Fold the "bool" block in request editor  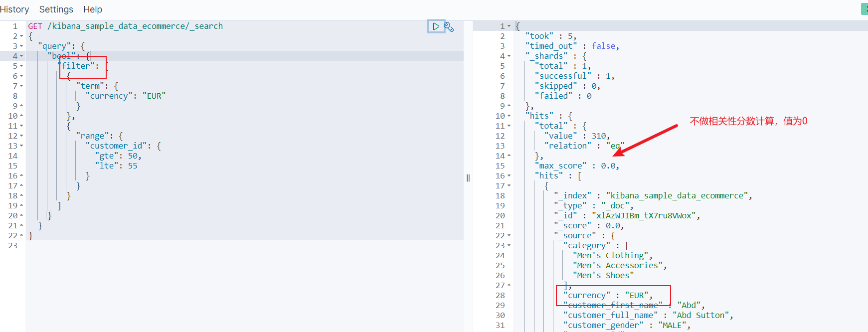[21, 56]
